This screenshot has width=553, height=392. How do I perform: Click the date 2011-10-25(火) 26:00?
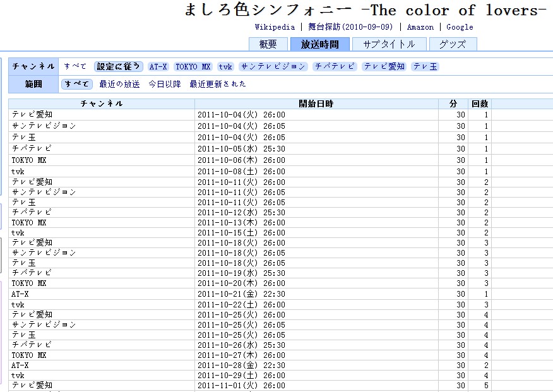(241, 315)
